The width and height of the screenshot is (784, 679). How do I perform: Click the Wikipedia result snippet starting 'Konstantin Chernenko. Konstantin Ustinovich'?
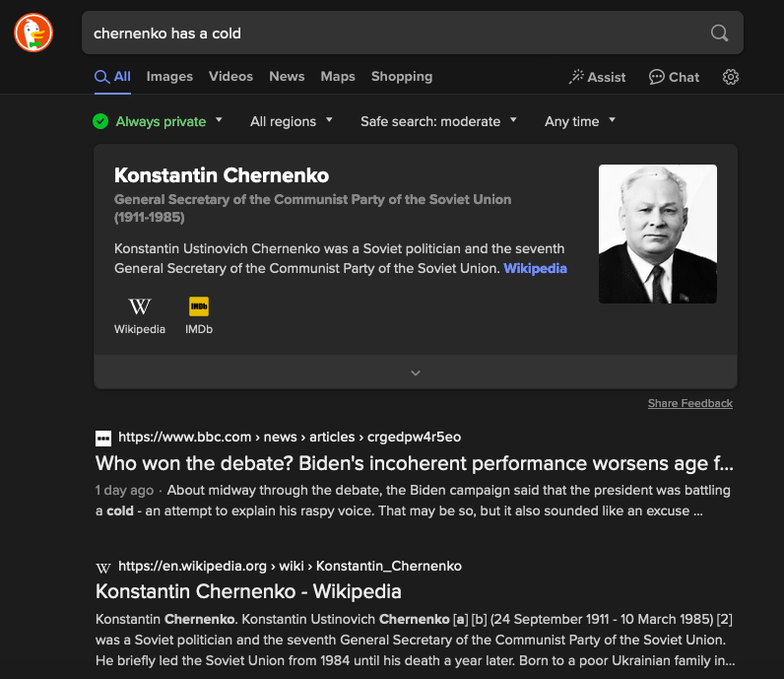(415, 640)
